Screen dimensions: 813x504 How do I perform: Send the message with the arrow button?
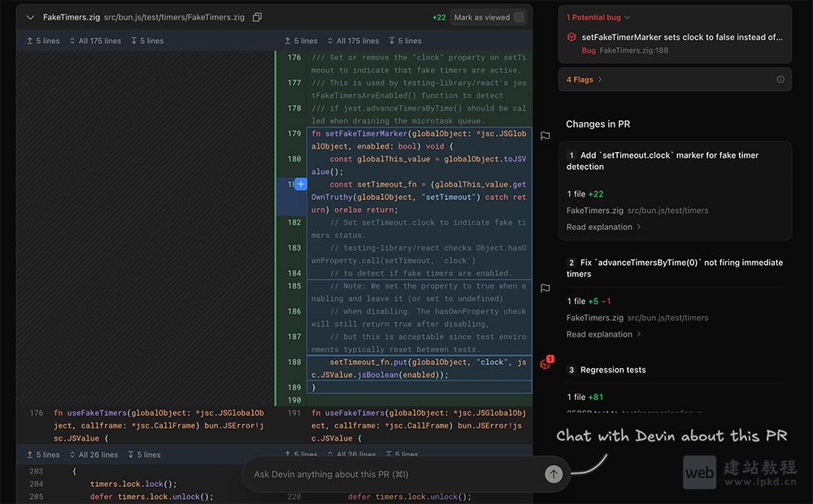point(554,474)
